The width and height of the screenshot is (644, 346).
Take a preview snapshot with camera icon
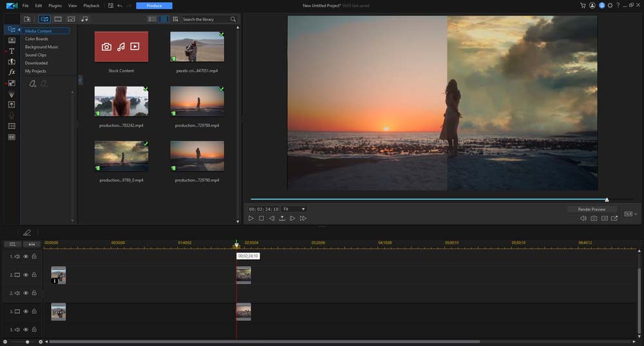pyautogui.click(x=594, y=218)
